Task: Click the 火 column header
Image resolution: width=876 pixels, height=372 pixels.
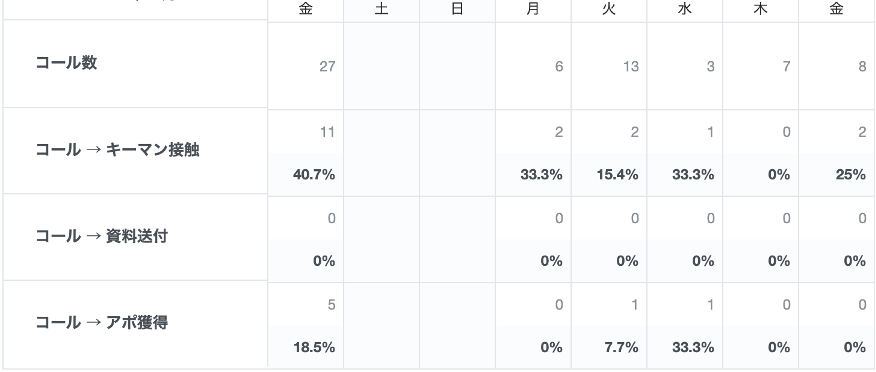Action: [609, 9]
